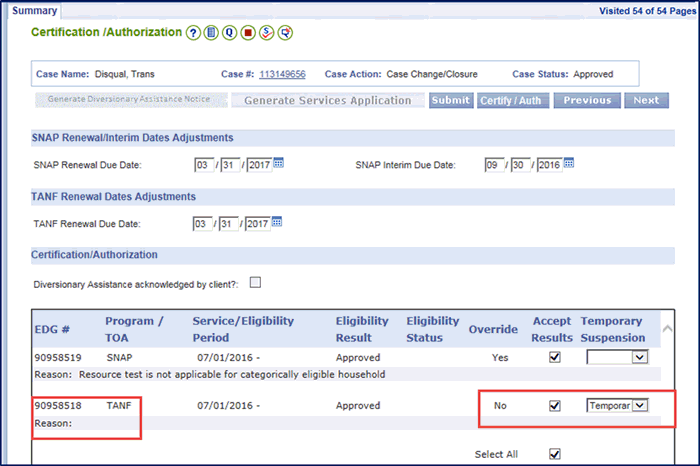
Task: Open calendar for TANF Renewal Due Date
Action: pos(277,222)
